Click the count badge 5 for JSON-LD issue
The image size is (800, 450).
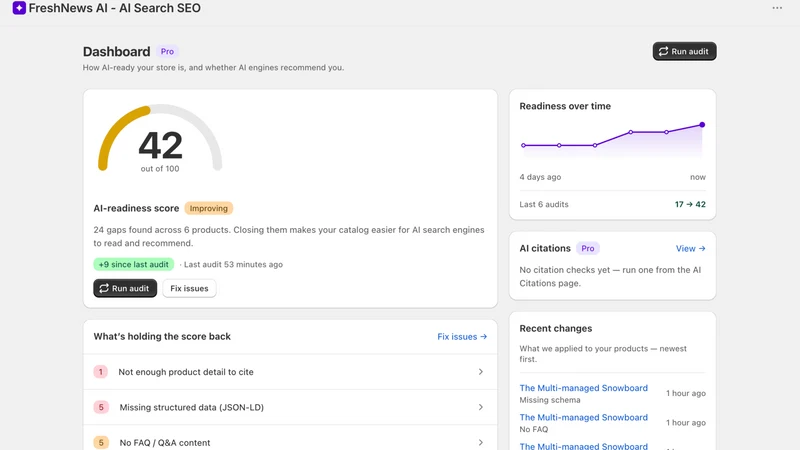(x=101, y=407)
